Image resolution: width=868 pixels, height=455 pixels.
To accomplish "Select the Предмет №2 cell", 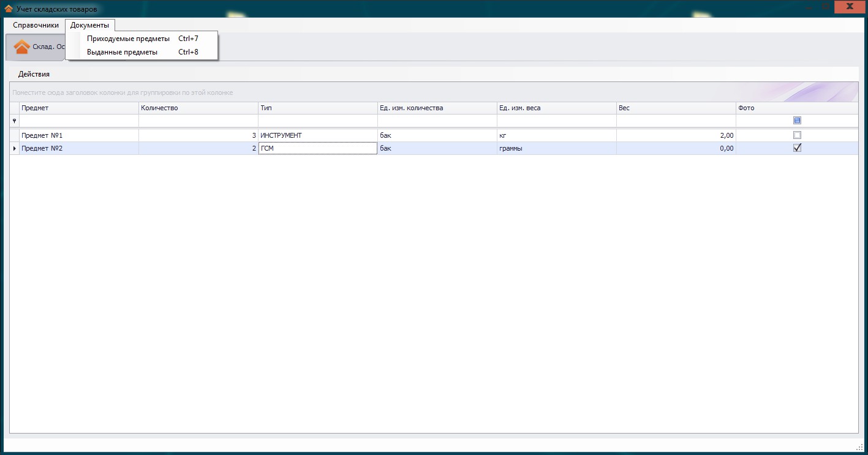I will 79,148.
